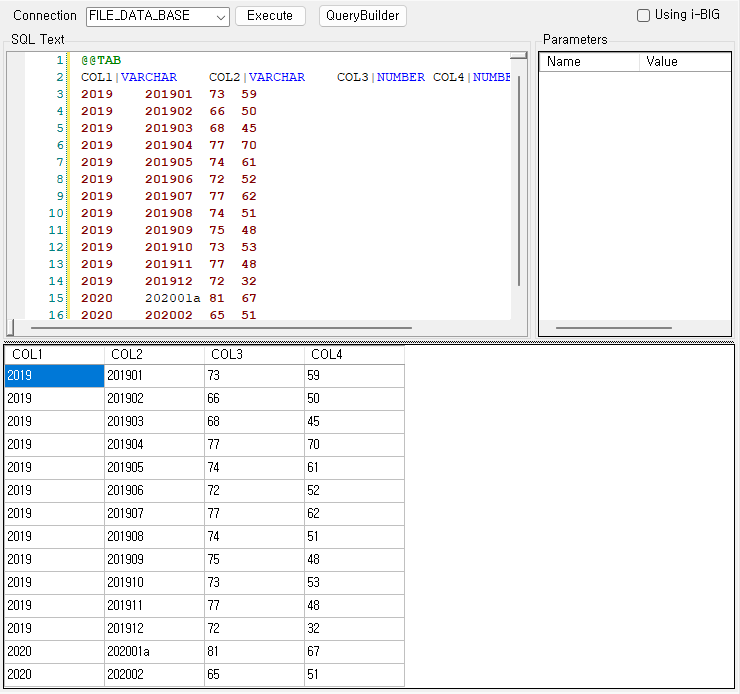Click the COL3 header in results grid
The height and width of the screenshot is (694, 740).
[x=254, y=355]
